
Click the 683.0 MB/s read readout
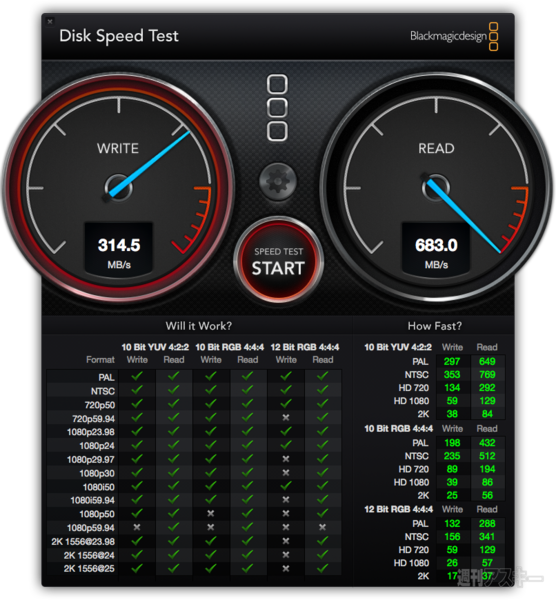click(436, 249)
